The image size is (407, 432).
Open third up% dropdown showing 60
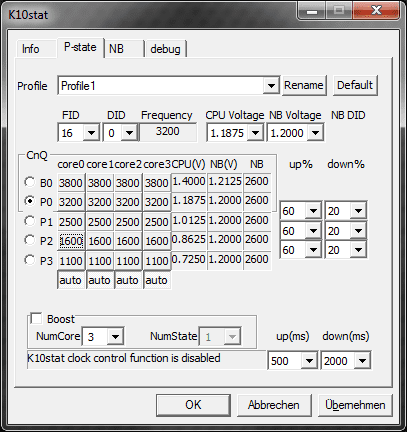[x=313, y=250]
